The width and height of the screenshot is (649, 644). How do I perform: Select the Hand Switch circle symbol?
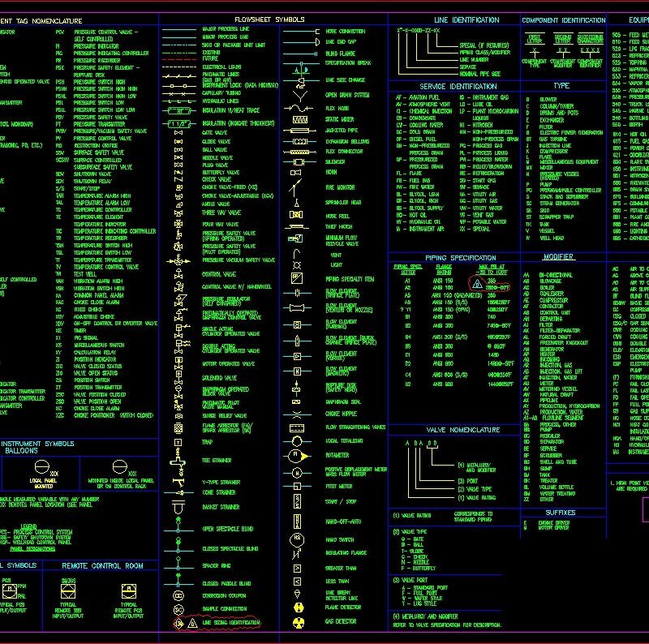click(297, 539)
